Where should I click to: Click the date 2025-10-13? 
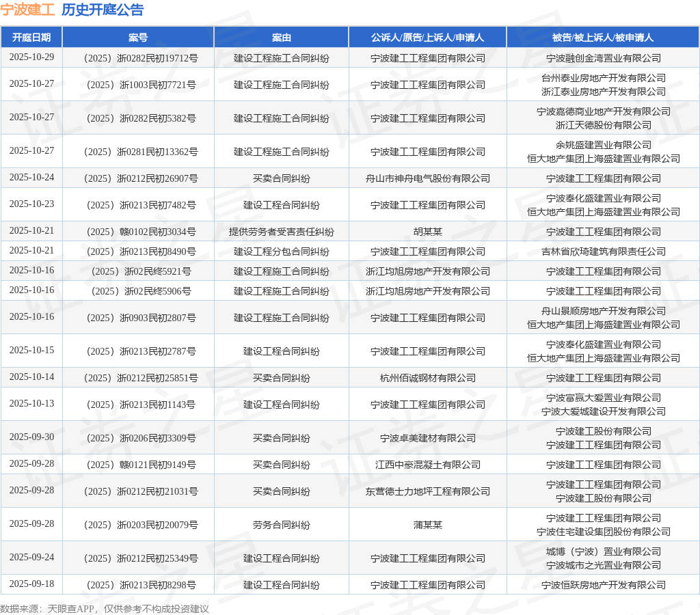[31, 403]
